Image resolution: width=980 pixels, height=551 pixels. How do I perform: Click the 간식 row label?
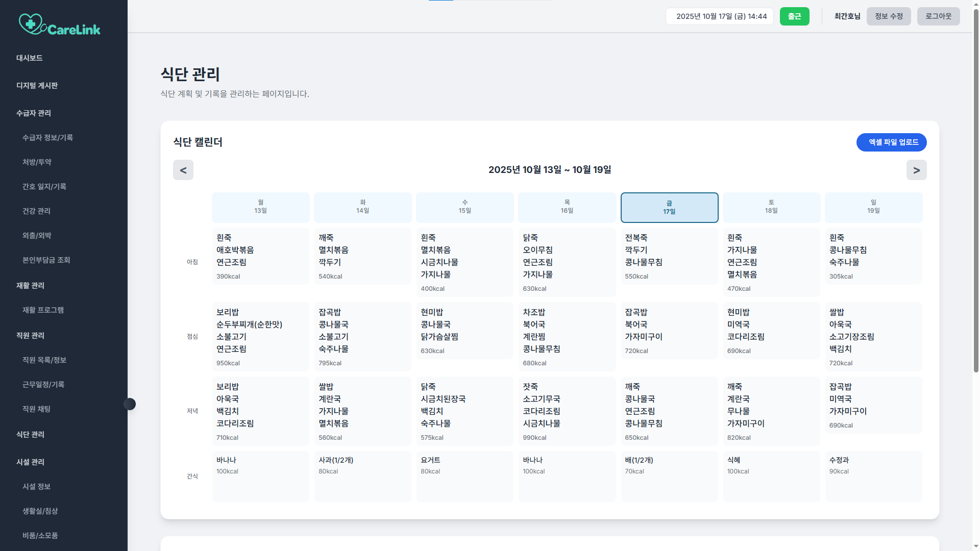coord(192,477)
